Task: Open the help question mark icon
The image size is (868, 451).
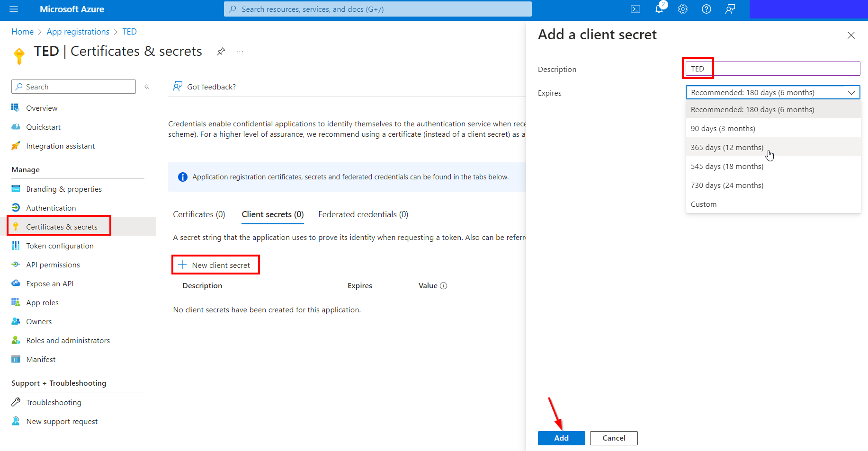Action: (707, 9)
